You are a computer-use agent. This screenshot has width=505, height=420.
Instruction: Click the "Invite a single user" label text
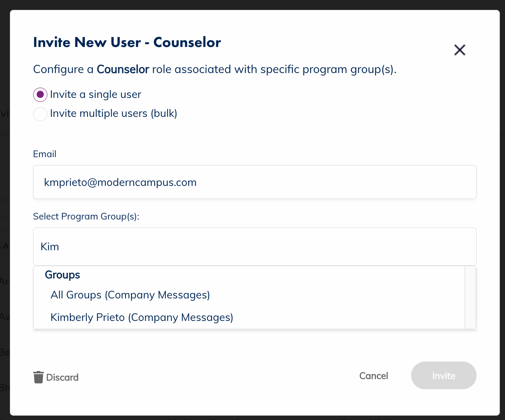(x=95, y=95)
